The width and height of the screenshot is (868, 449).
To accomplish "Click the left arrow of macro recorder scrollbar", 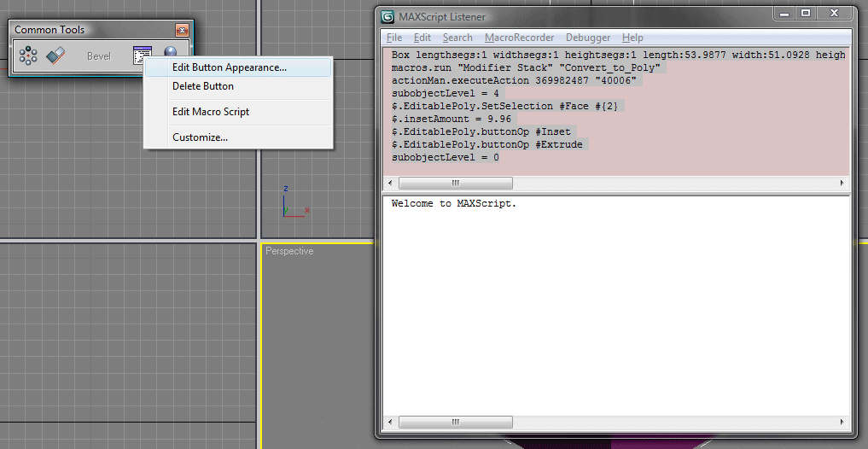I will pyautogui.click(x=390, y=183).
